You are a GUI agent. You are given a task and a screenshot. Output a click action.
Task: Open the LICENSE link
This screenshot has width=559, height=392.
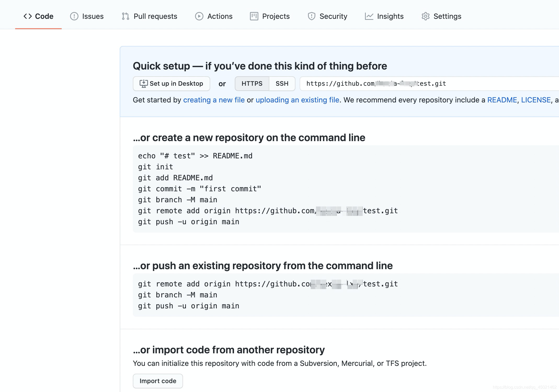pyautogui.click(x=536, y=100)
